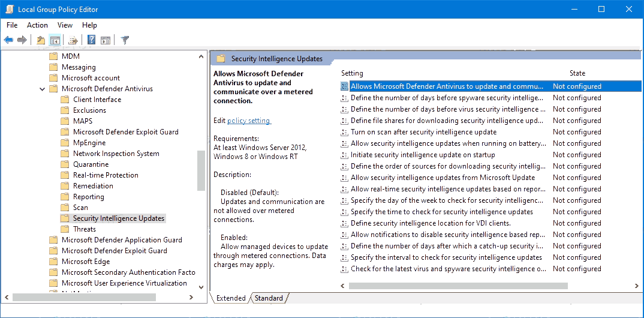Select Microsoft User Experience Virtualization folder

pos(124,283)
